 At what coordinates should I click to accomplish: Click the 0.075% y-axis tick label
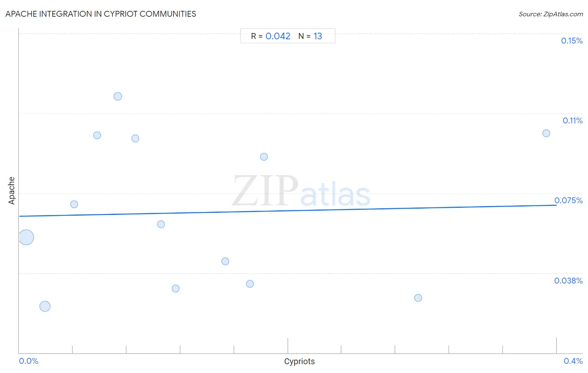tap(569, 200)
